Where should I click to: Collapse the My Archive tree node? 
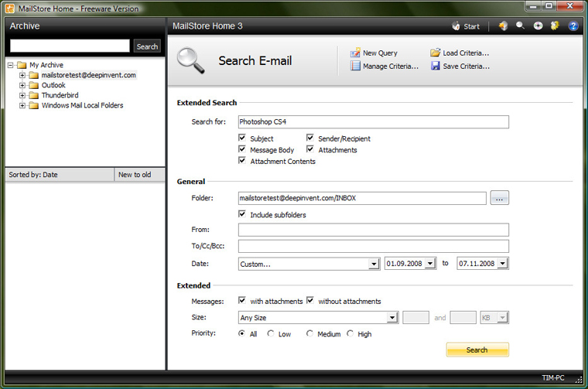click(11, 65)
